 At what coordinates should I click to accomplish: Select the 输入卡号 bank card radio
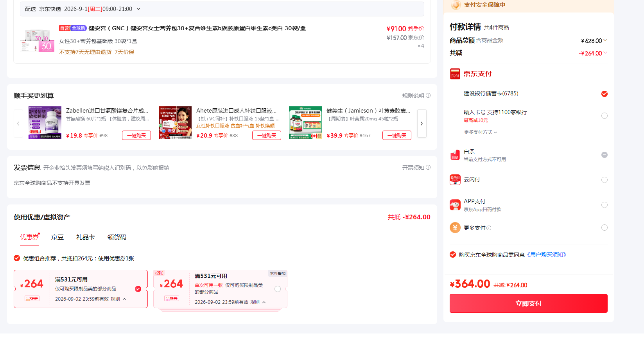[x=605, y=116]
